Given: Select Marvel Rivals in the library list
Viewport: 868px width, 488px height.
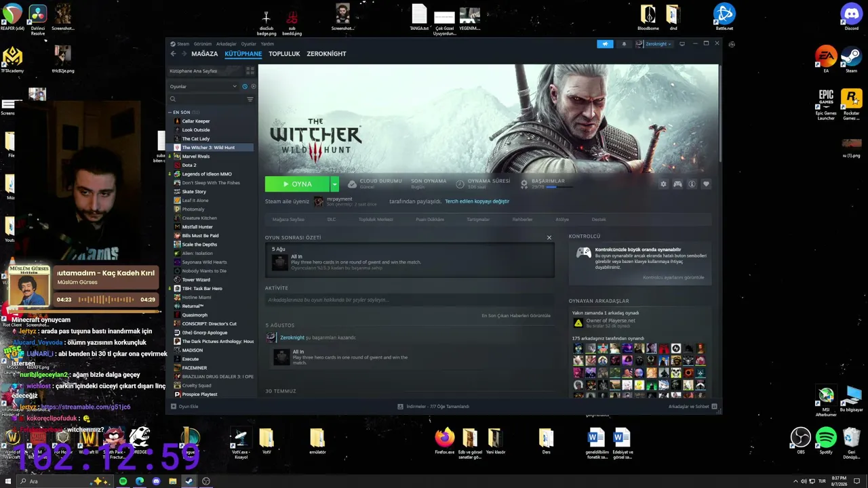Looking at the screenshot, I should pos(196,157).
